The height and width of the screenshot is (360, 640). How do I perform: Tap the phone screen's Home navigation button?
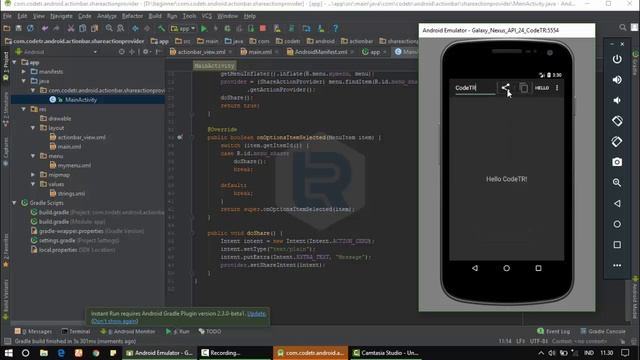pos(507,268)
